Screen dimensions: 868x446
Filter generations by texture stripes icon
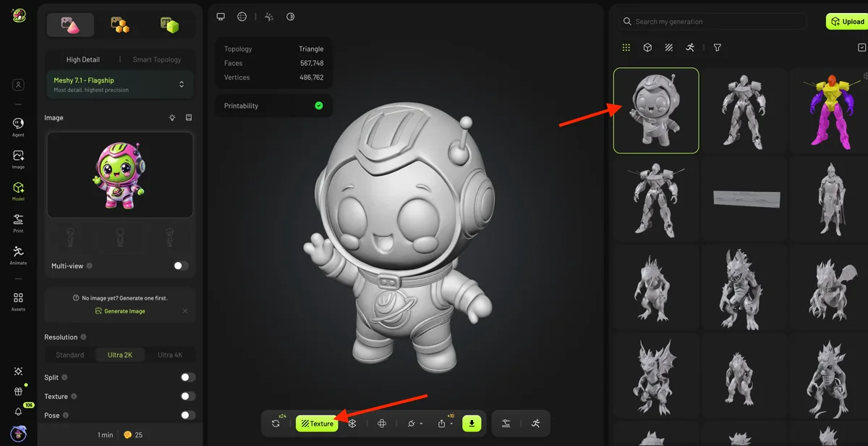pos(669,48)
